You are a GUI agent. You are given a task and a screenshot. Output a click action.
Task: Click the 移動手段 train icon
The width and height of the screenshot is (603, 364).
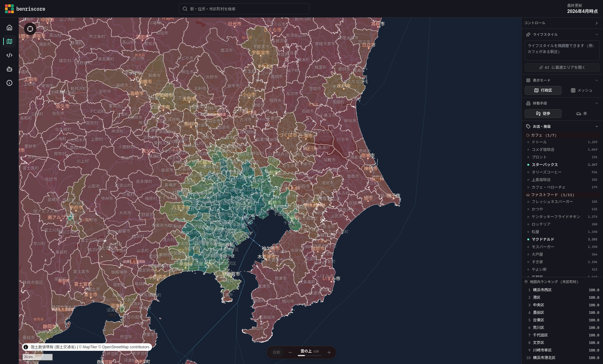[528, 103]
